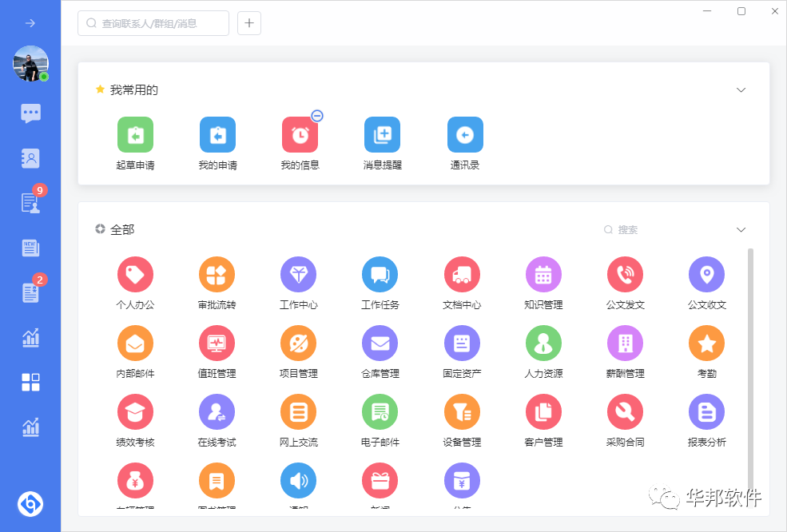The width and height of the screenshot is (787, 532).
Task: Click the plus button beside search
Action: click(x=249, y=23)
